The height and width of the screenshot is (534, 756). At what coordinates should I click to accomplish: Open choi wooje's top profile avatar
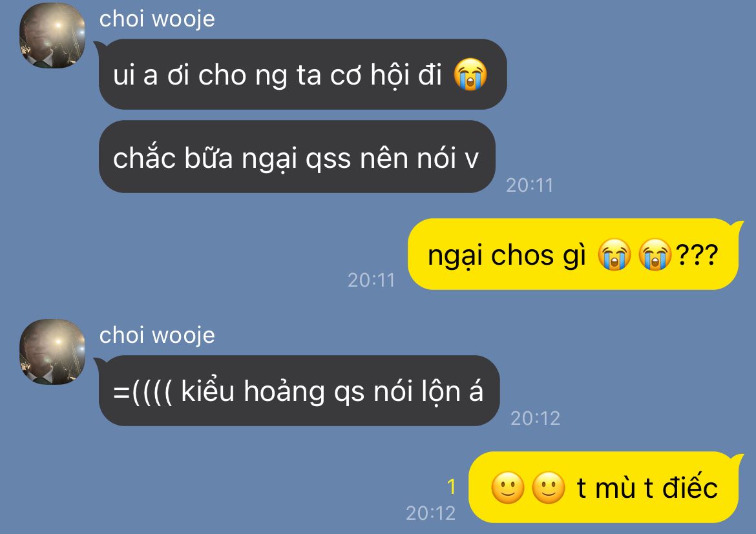tap(52, 36)
